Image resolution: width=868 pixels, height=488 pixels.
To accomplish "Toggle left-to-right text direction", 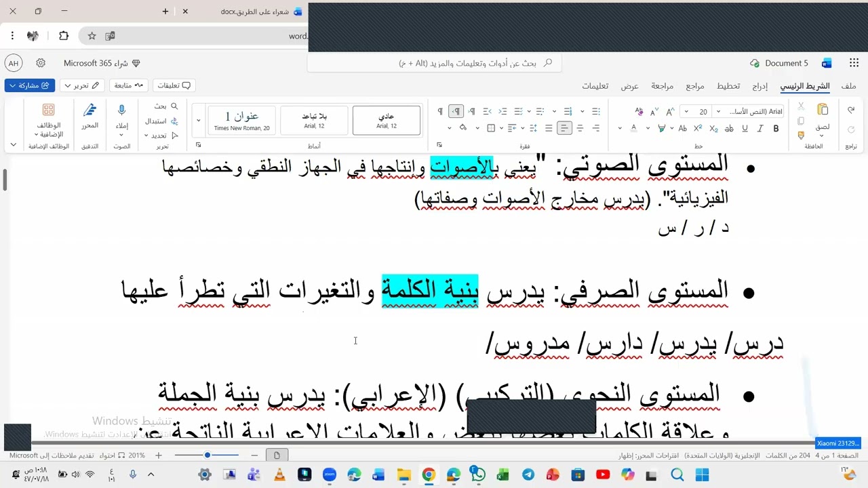I will click(472, 111).
